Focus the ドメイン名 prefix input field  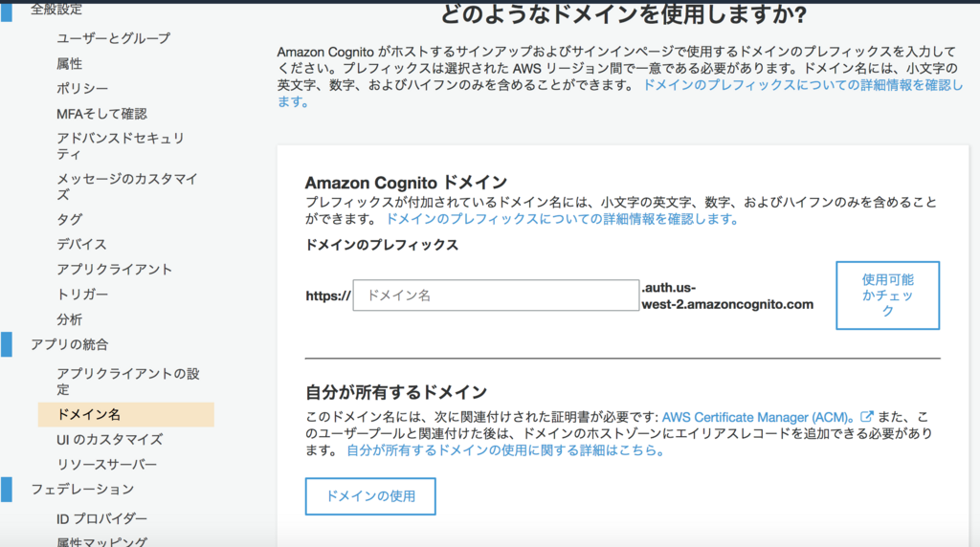(496, 295)
